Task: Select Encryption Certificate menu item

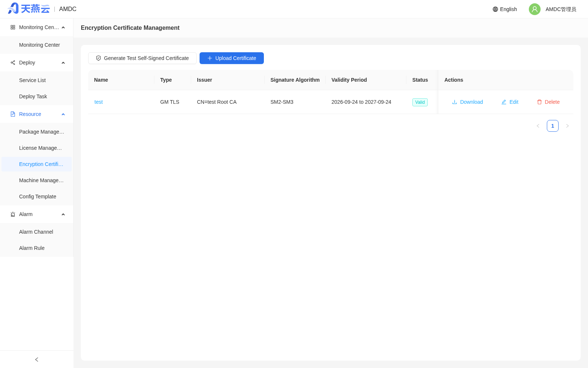Action: click(37, 164)
